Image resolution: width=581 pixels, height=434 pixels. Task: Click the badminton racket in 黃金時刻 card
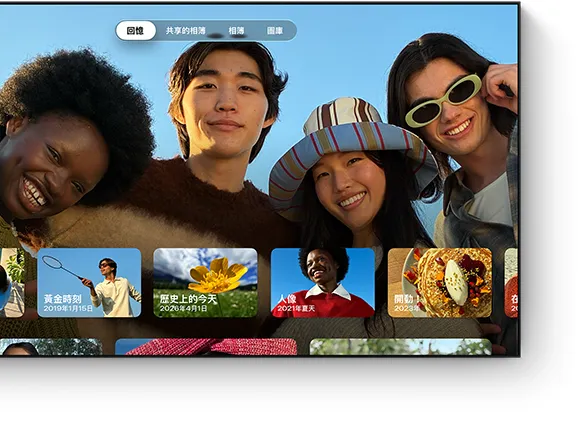62,267
